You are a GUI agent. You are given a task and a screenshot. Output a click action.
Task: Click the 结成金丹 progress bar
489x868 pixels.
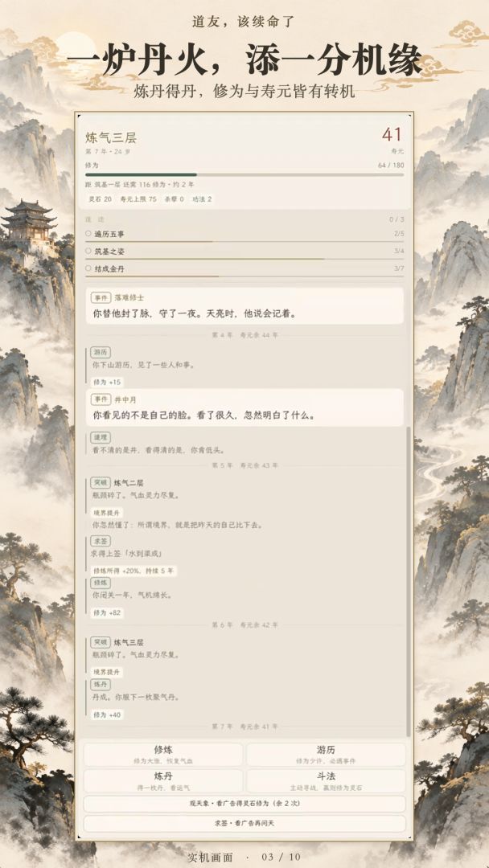point(244,276)
